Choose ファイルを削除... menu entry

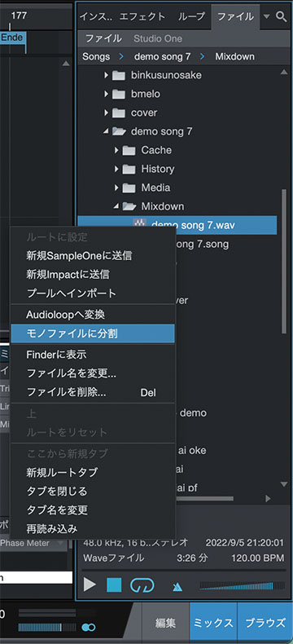point(93,392)
